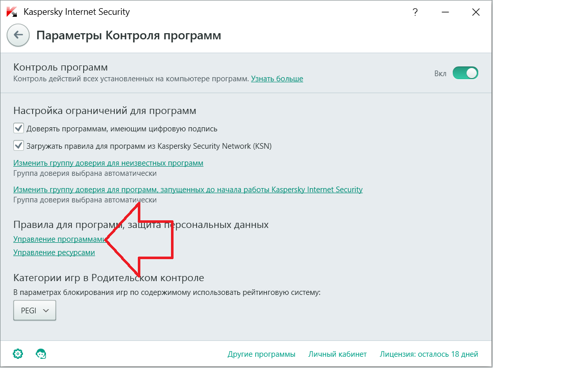This screenshot has width=588, height=368.
Task: Open Управление программами link
Action: click(x=59, y=239)
